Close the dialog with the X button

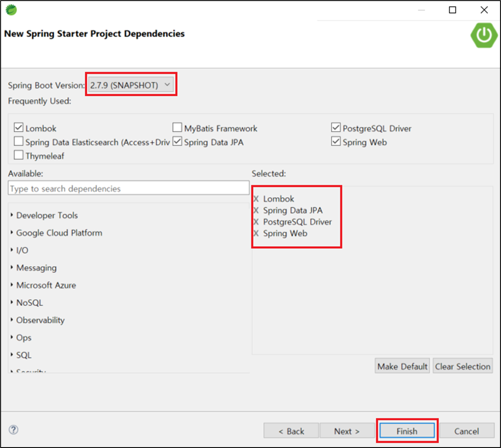click(x=484, y=10)
